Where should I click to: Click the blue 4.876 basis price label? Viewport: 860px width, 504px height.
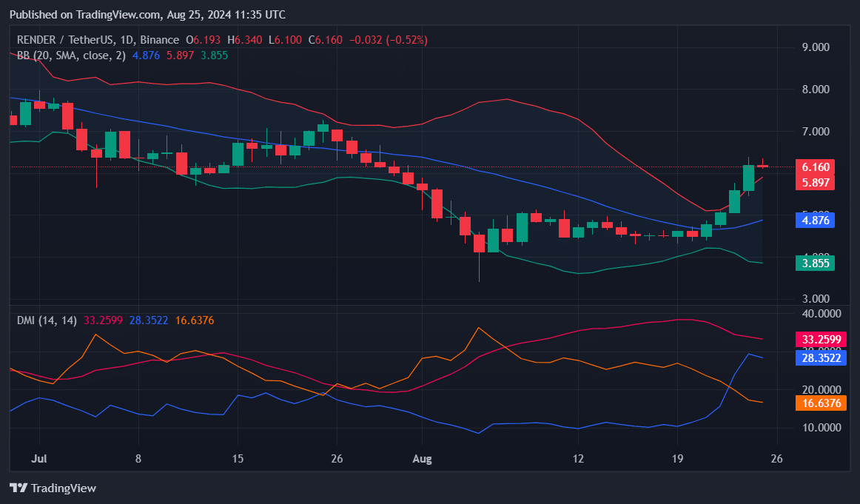coord(813,220)
